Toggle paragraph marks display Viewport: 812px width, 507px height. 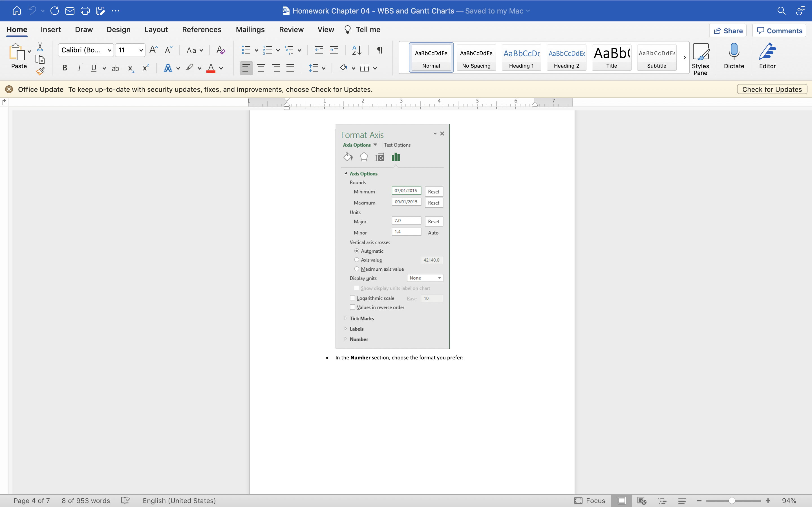(379, 50)
